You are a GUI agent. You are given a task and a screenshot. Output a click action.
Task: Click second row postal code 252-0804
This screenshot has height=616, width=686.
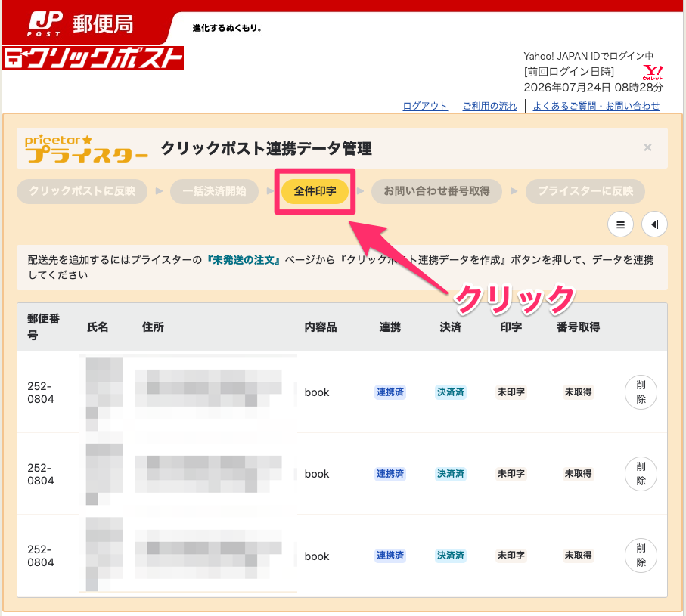(41, 475)
